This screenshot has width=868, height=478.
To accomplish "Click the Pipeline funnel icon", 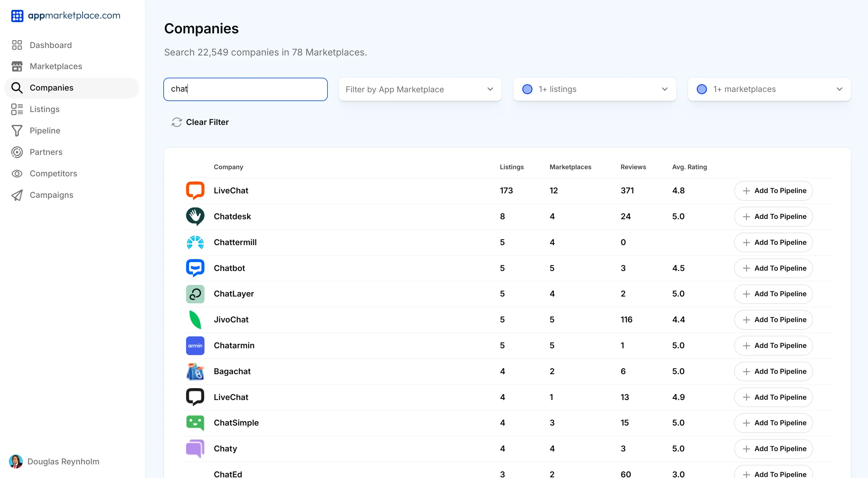I will 17,131.
